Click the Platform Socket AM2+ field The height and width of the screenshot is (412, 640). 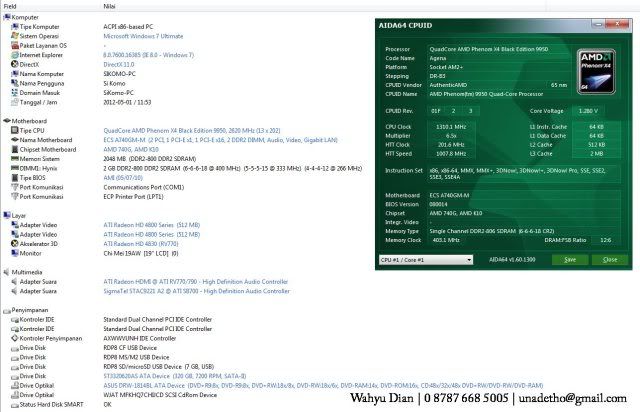click(498, 67)
